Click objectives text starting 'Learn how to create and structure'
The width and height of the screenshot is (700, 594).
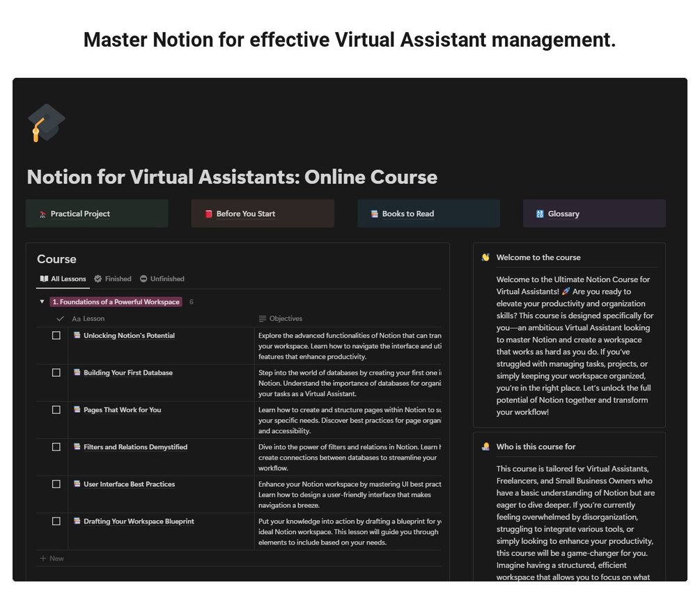click(x=350, y=421)
